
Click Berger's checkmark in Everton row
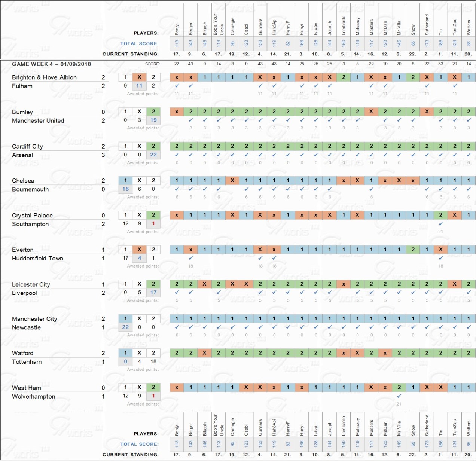191,258
